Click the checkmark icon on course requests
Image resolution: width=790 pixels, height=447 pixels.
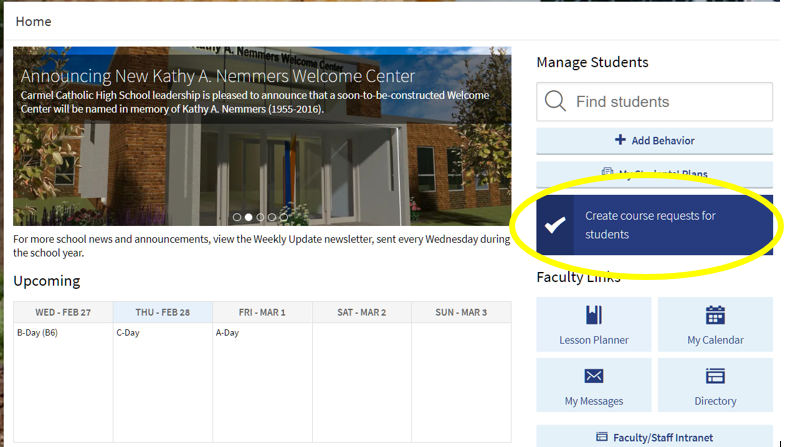(555, 225)
